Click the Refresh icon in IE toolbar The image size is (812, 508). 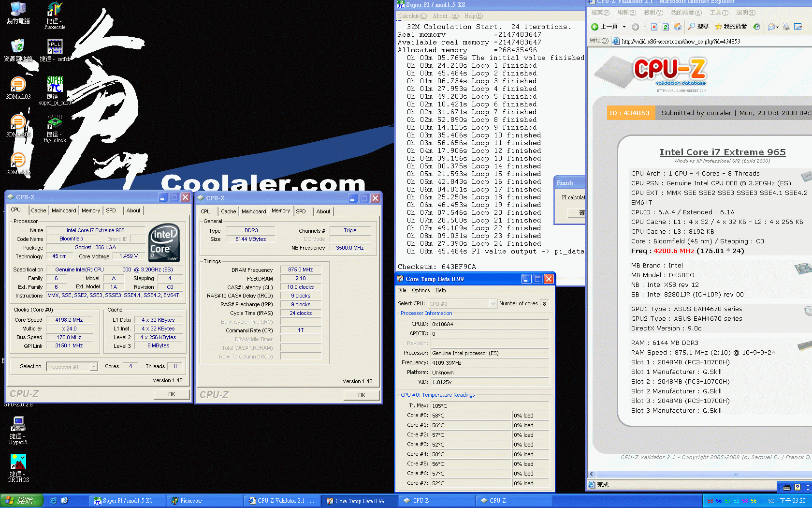[x=666, y=27]
